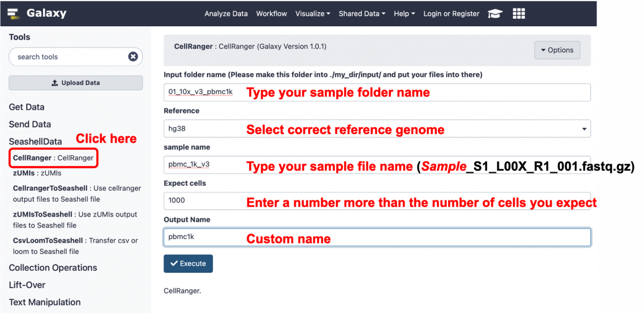This screenshot has height=314, width=644.
Task: Click the Upload Data button
Action: click(76, 83)
